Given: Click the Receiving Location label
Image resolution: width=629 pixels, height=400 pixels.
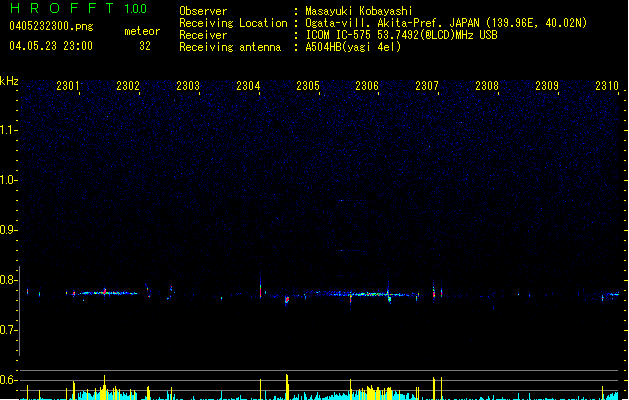Looking at the screenshot, I should click(233, 23).
